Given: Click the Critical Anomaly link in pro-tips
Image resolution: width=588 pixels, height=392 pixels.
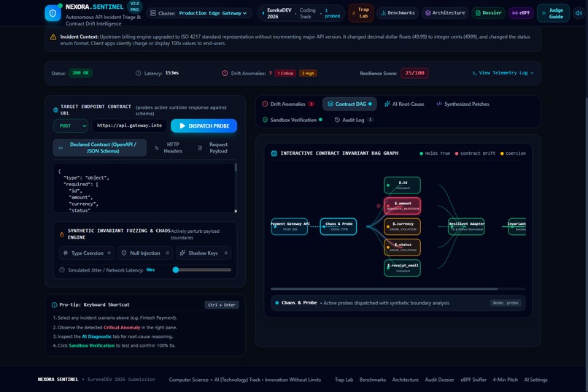Looking at the screenshot, I should click(122, 328).
